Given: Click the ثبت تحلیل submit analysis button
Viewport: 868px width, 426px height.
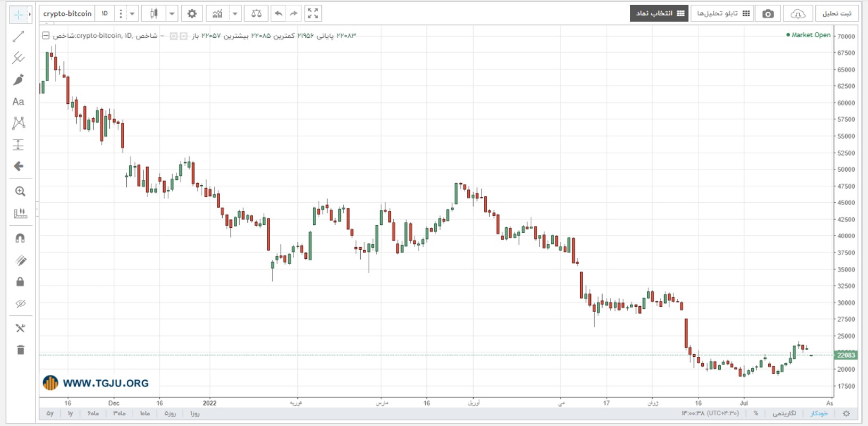Looking at the screenshot, I should click(837, 13).
